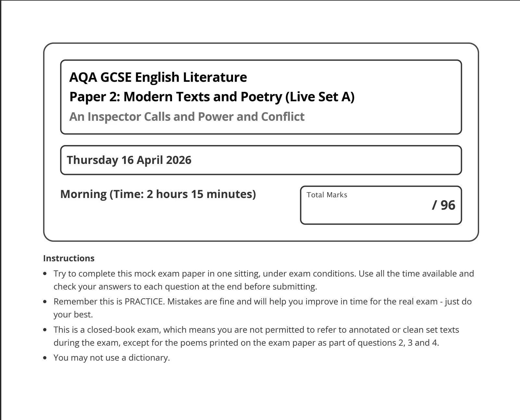This screenshot has width=520, height=420.
Task: Click 'You may not use a dictionary' line
Action: coord(112,358)
